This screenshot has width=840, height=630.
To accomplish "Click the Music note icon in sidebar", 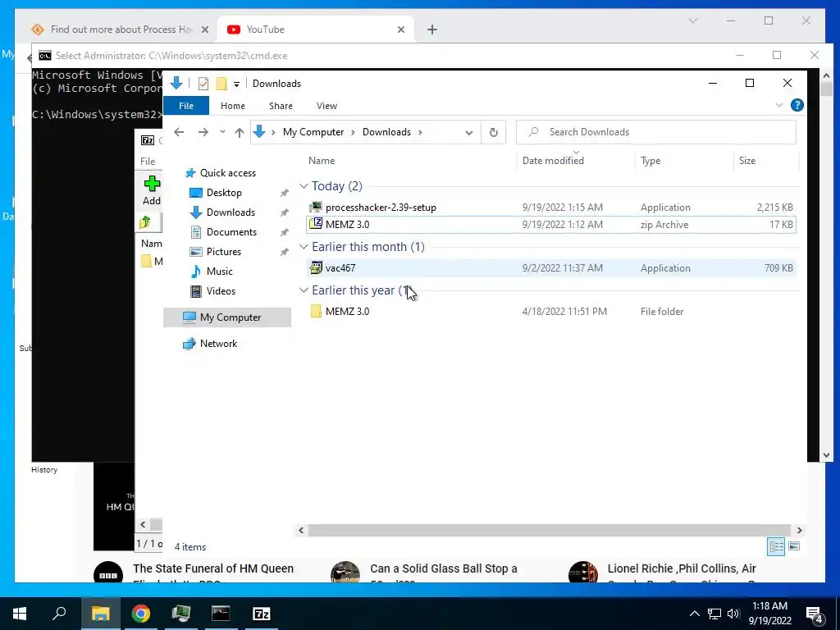I will tap(196, 272).
